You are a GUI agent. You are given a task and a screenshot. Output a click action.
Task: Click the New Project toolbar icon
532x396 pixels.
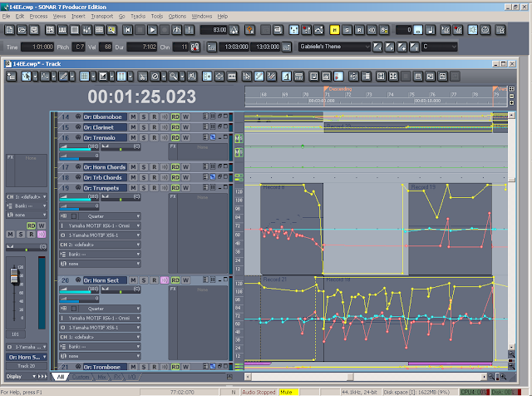pos(9,30)
